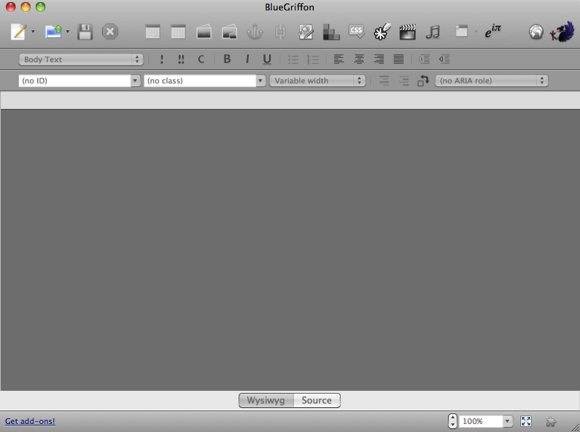Click the form tools icon left of the bar chart
580x432 pixels.
point(306,32)
